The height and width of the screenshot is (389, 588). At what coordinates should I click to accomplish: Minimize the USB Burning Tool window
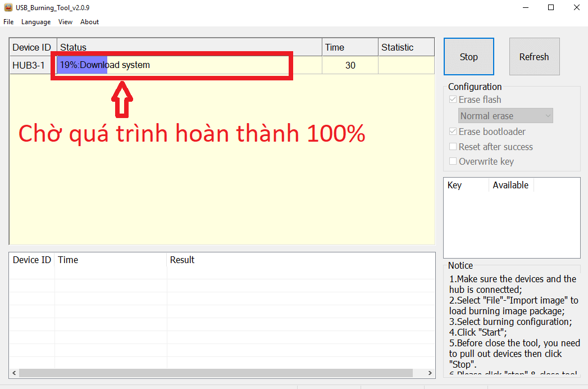[526, 7]
